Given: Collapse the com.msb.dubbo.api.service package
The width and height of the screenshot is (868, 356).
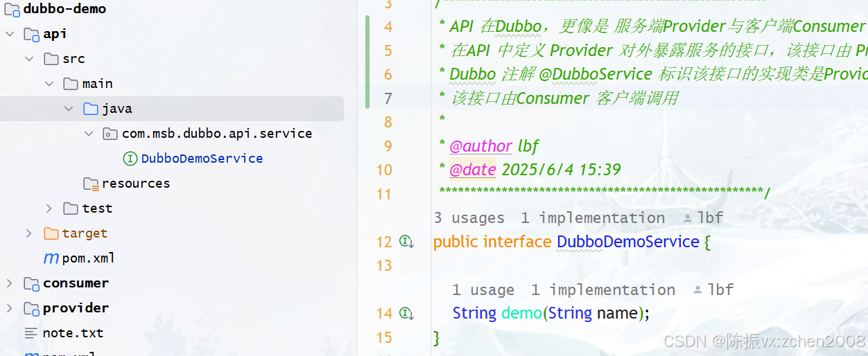Looking at the screenshot, I should point(89,134).
